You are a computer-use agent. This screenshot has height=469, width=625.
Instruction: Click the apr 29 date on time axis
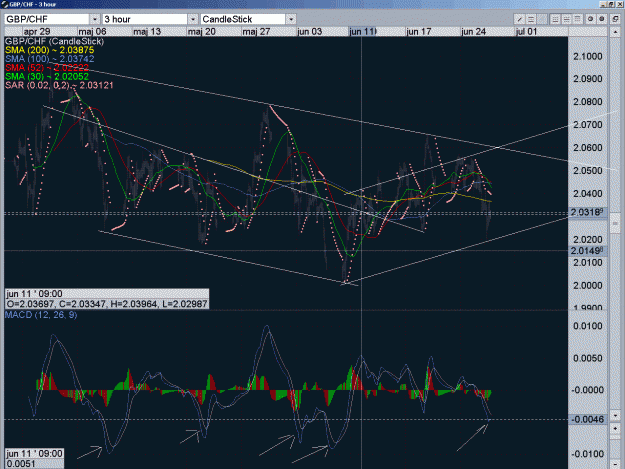pyautogui.click(x=37, y=31)
